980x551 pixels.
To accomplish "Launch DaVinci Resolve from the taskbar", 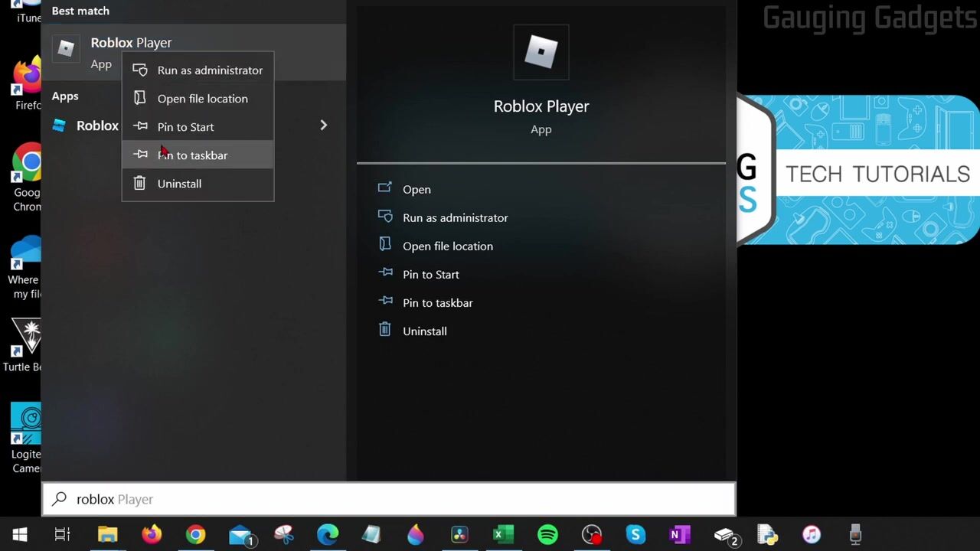I will [459, 534].
